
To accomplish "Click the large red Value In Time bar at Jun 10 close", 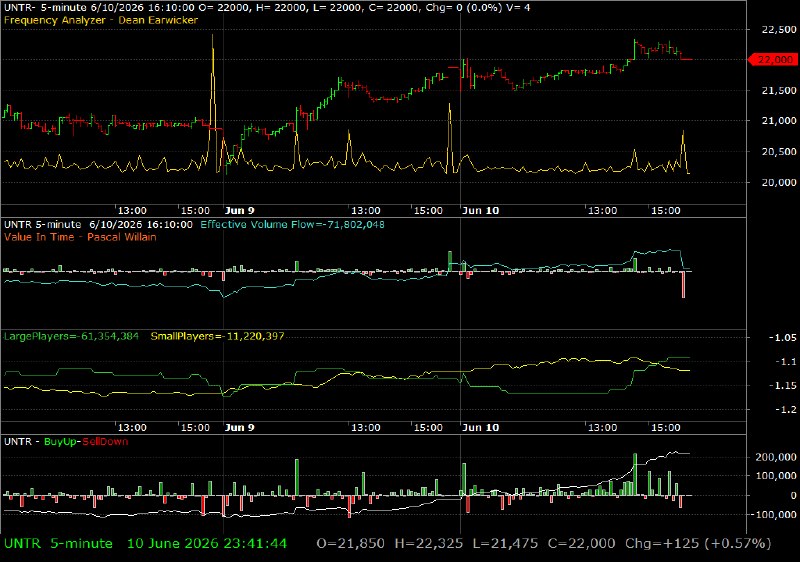I will coord(683,285).
